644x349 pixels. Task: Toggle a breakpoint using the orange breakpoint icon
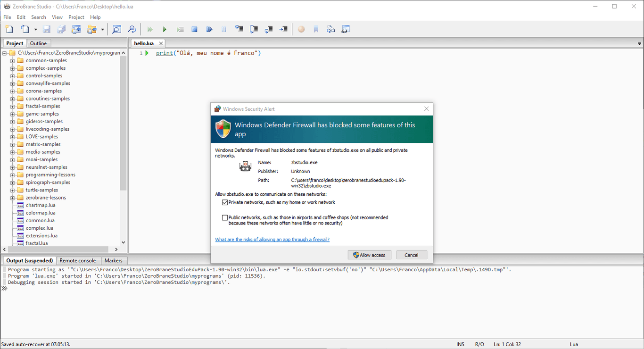[x=301, y=29]
